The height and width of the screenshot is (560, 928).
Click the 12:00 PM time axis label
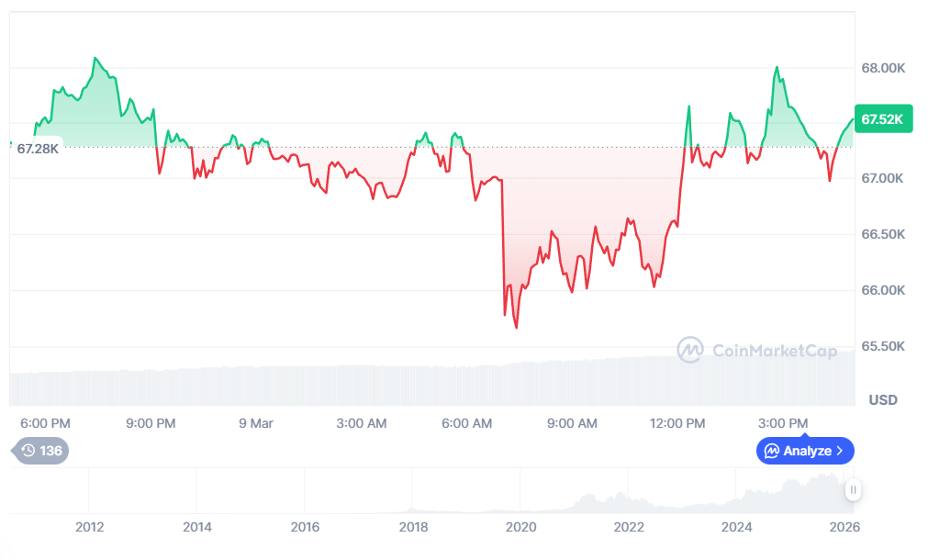click(x=678, y=423)
